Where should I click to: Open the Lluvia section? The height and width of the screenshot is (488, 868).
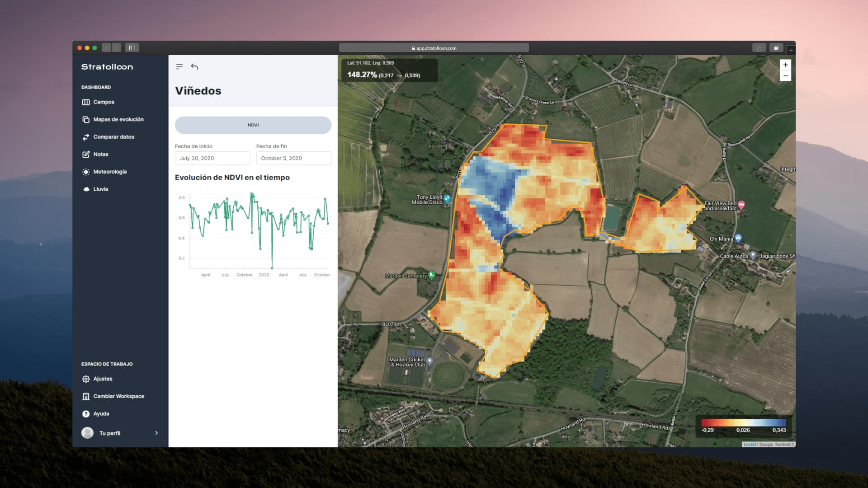[x=100, y=189]
